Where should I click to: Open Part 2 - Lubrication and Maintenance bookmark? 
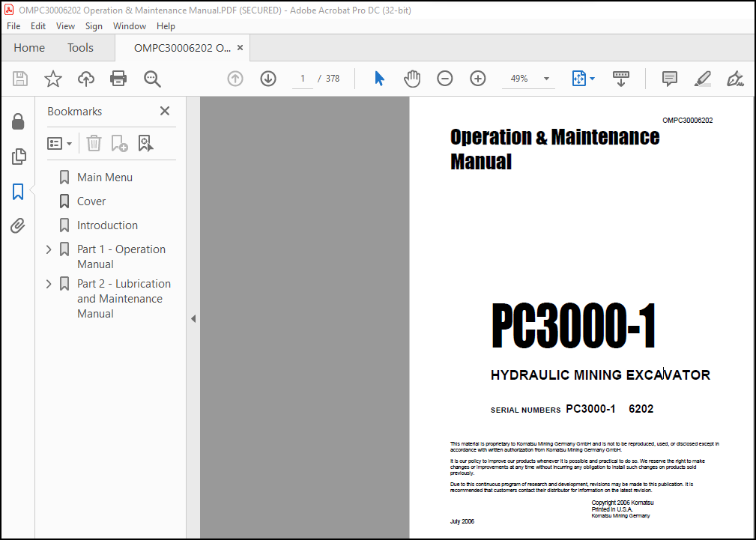pyautogui.click(x=124, y=298)
